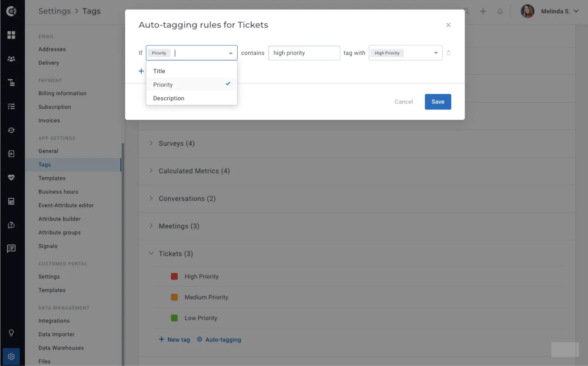Click the lightbulb icon in sidebar
This screenshot has height=366, width=588.
(11, 333)
